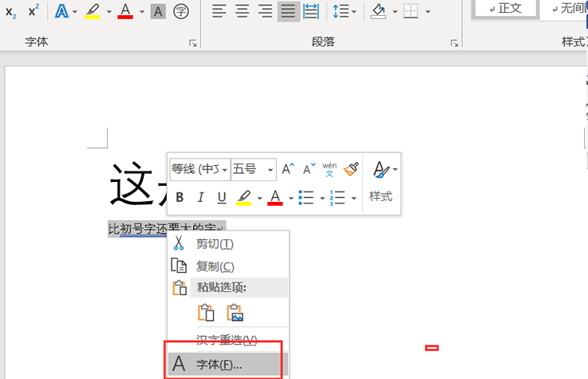
Task: Open mini toolbar font color dropdown arrow
Action: [291, 198]
